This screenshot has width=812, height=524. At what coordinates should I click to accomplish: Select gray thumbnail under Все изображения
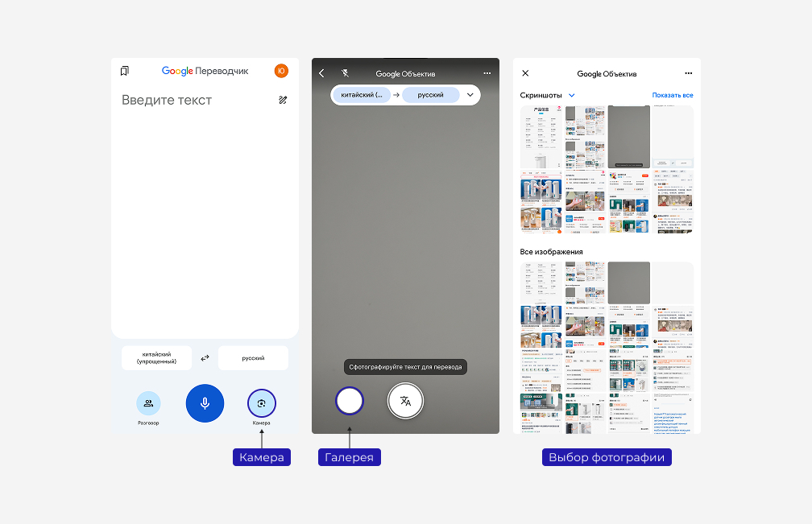tap(628, 283)
